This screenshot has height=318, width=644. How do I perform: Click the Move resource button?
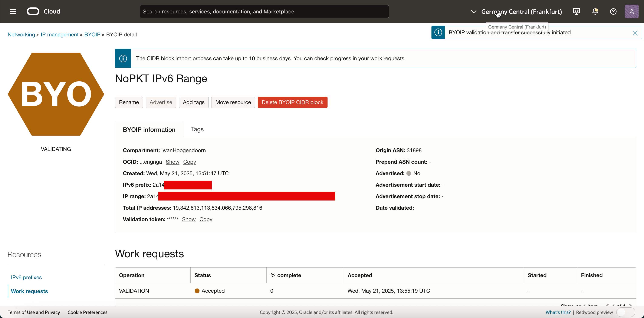pos(233,102)
